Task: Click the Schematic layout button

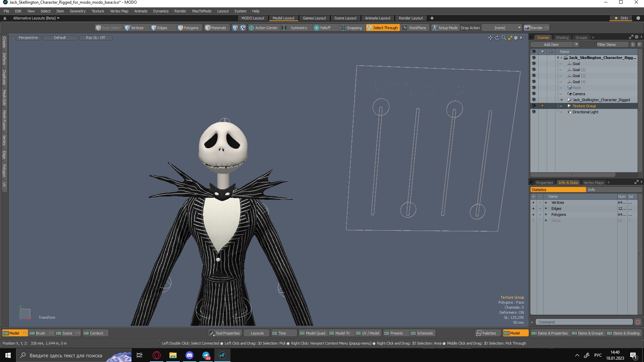Action: [x=422, y=333]
